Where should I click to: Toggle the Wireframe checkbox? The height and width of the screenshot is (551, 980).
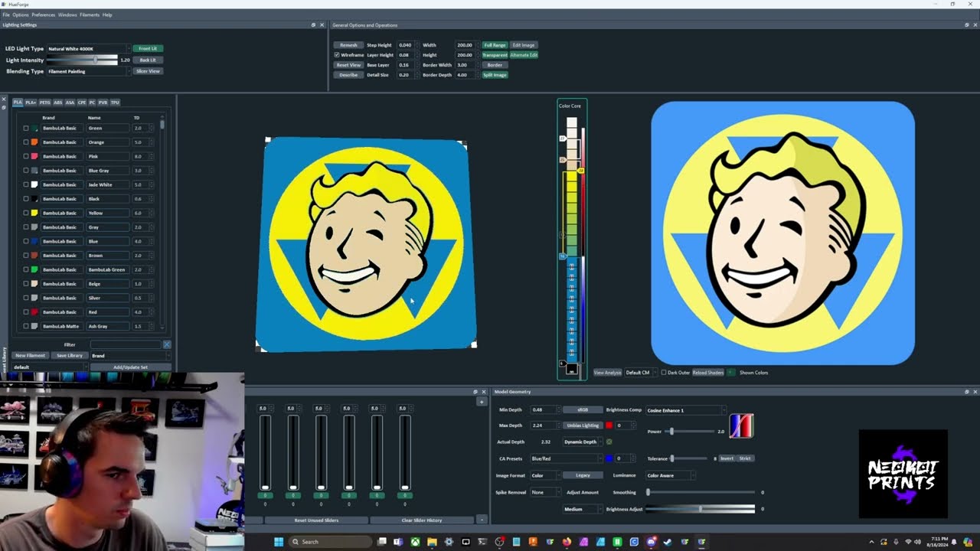(337, 55)
